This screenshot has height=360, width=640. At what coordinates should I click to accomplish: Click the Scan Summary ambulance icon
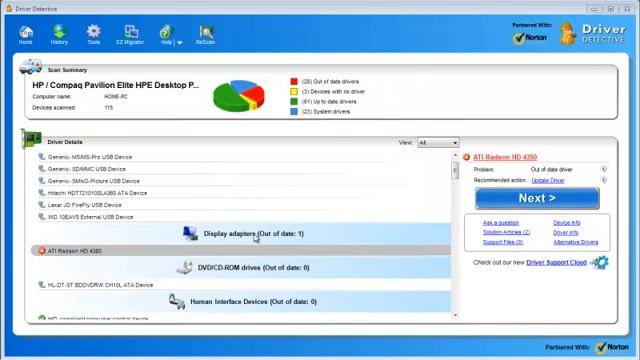pyautogui.click(x=31, y=67)
